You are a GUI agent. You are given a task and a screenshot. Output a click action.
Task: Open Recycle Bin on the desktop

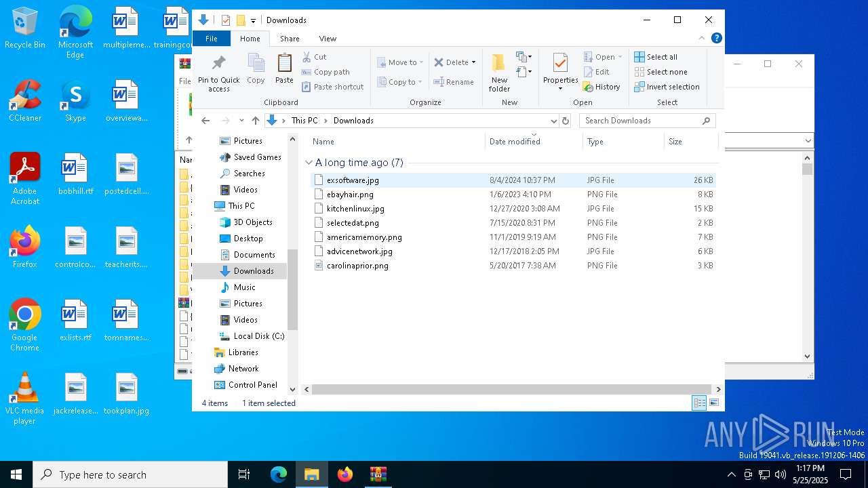coord(25,28)
